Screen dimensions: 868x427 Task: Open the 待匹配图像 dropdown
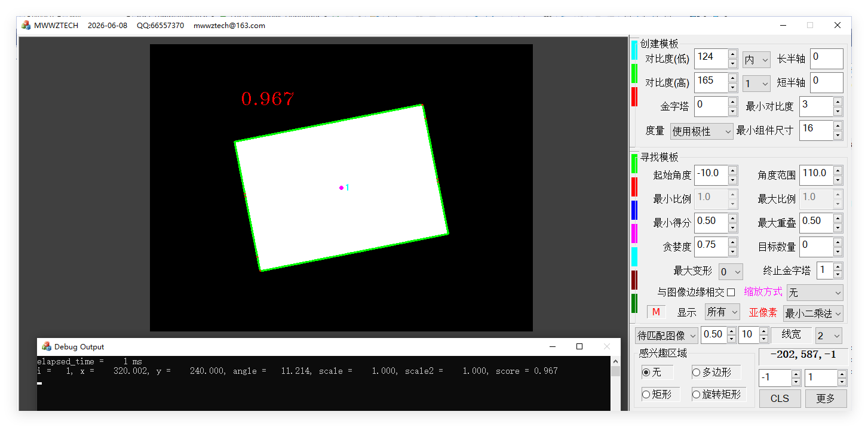pyautogui.click(x=667, y=335)
